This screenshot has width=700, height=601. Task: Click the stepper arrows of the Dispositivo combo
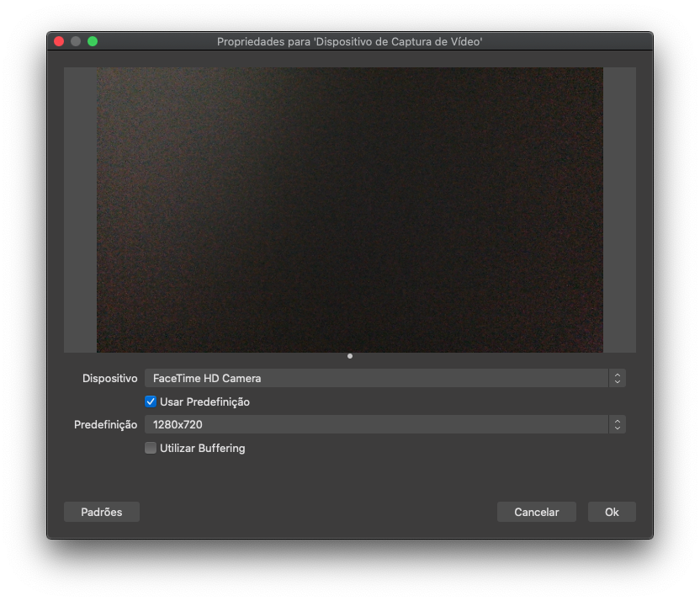click(x=618, y=378)
